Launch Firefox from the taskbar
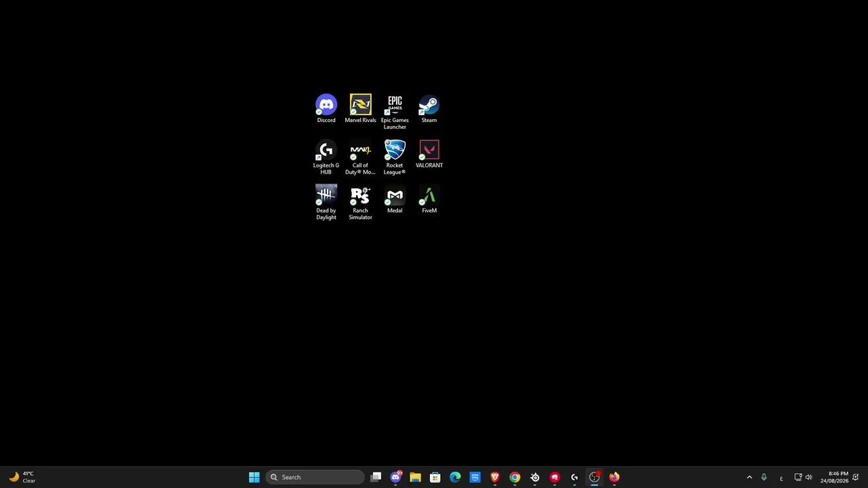Viewport: 868px width, 488px height. [x=614, y=477]
